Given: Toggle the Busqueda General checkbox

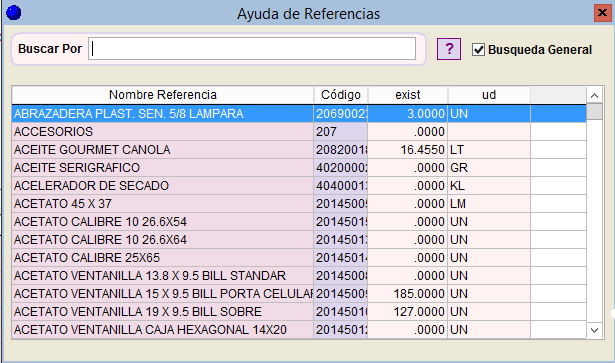Looking at the screenshot, I should 478,50.
